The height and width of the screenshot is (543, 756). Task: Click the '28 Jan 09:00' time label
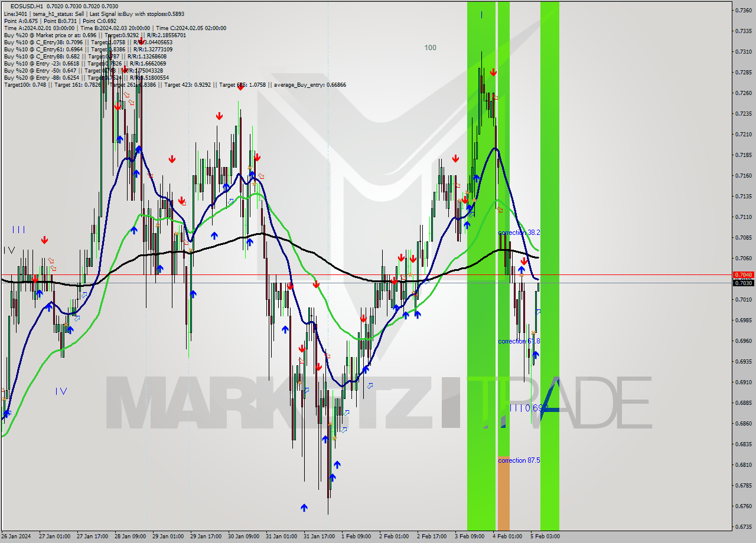[130, 537]
